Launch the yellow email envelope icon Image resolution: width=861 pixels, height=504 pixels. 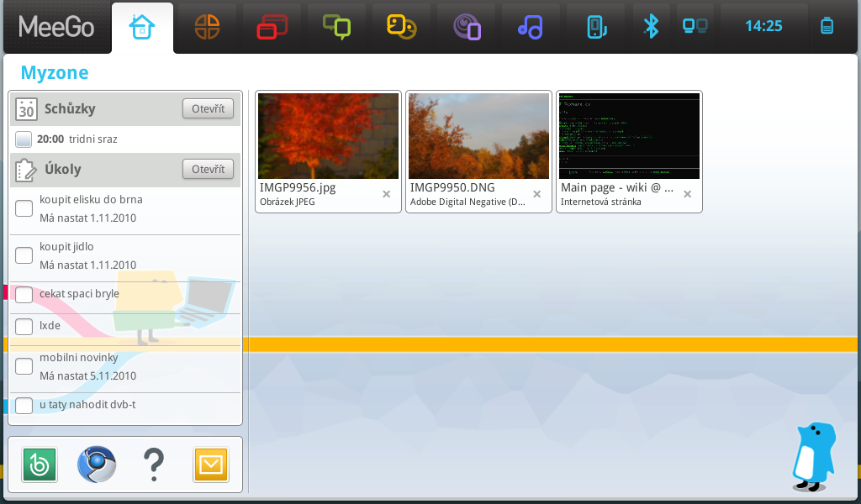coord(211,465)
